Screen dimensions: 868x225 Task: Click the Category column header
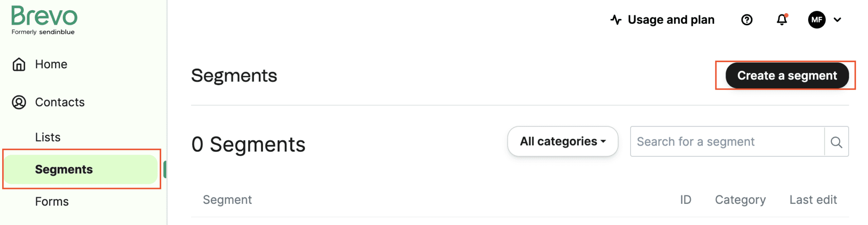pyautogui.click(x=740, y=200)
